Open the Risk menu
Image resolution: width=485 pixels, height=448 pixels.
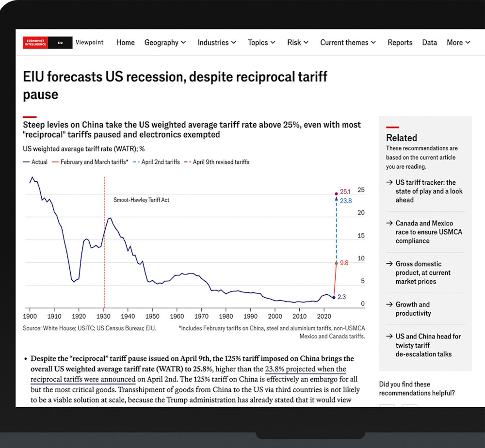tap(298, 43)
